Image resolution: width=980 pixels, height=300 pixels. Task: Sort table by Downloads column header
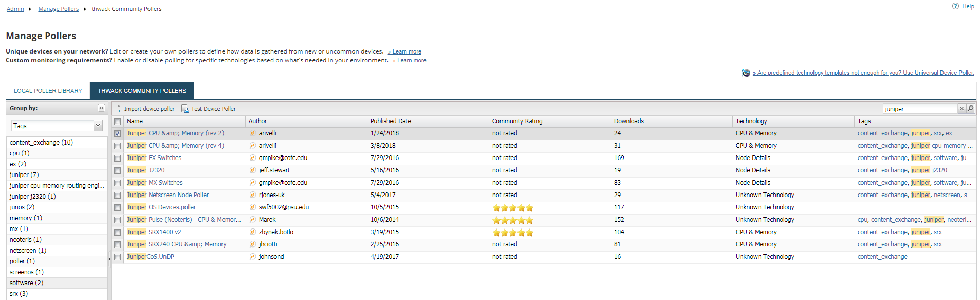[x=672, y=121]
